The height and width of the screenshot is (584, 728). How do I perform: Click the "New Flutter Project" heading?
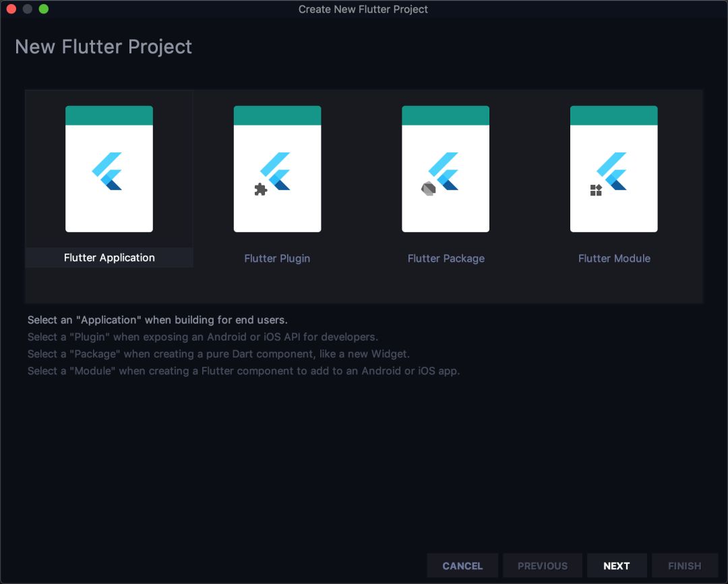click(x=104, y=47)
